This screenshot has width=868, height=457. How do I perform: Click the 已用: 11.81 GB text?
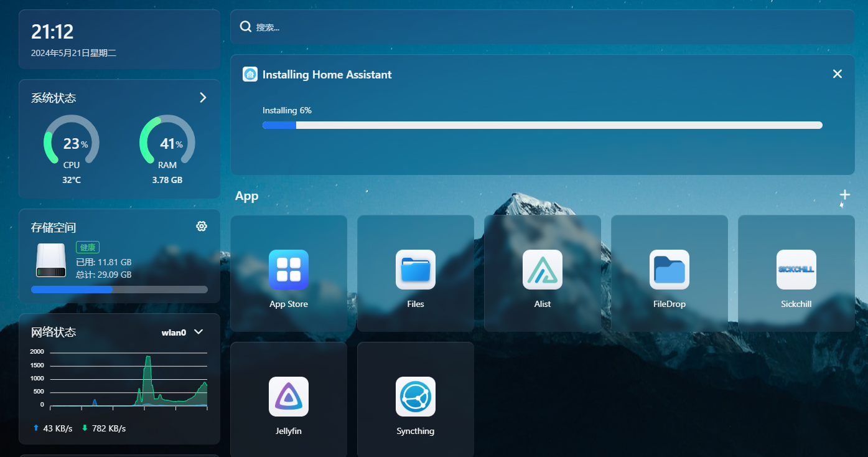click(x=104, y=262)
